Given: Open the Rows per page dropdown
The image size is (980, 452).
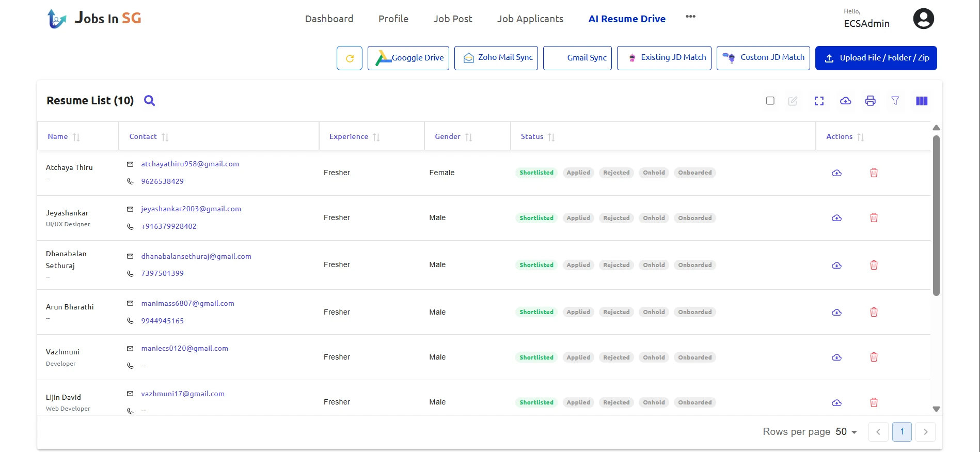Looking at the screenshot, I should click(x=846, y=432).
